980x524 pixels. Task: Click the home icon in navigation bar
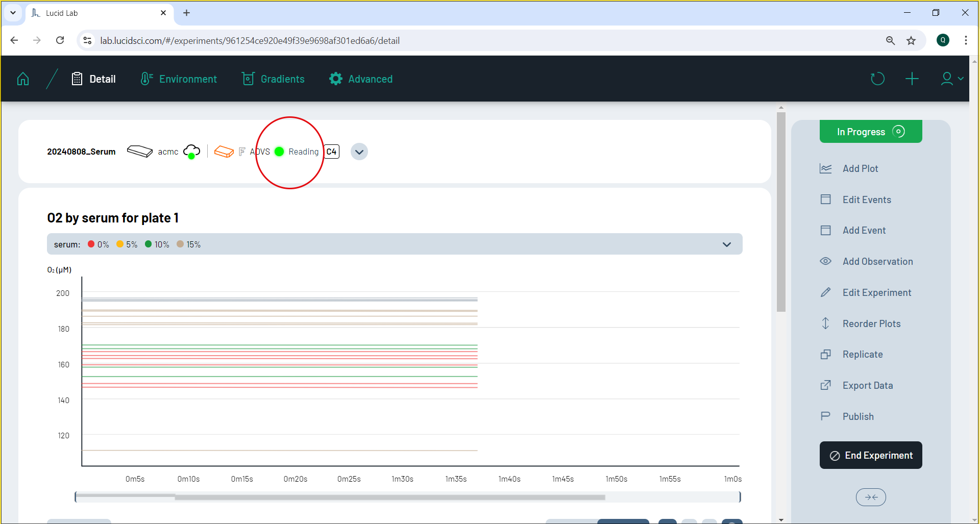[x=23, y=79]
